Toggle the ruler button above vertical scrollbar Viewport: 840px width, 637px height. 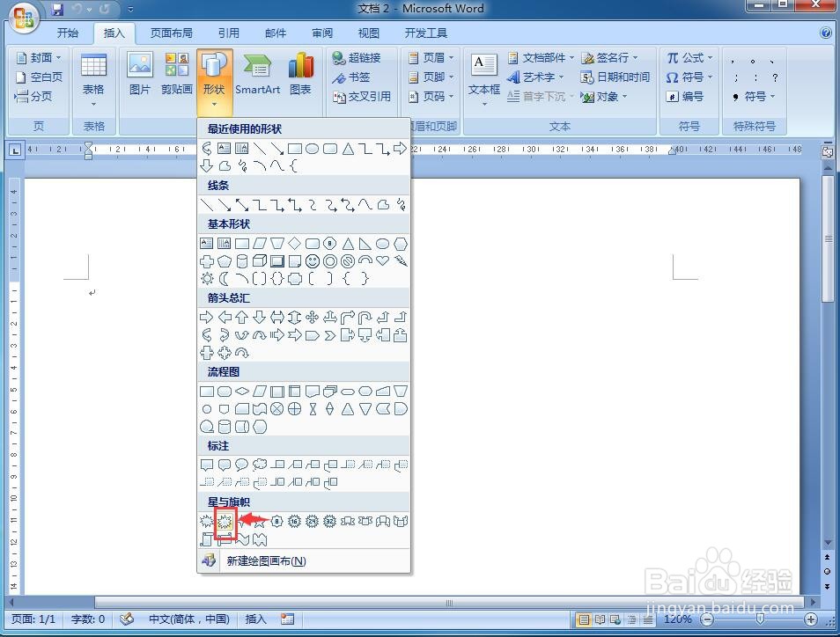828,152
